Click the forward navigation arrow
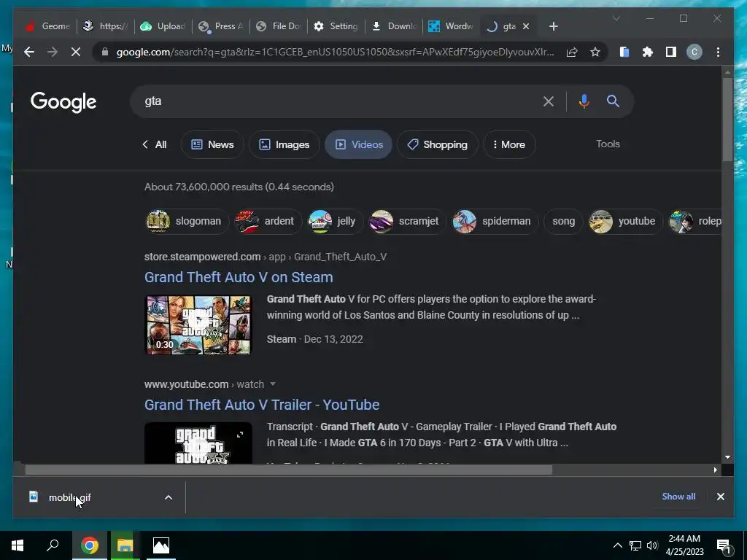 [x=53, y=52]
